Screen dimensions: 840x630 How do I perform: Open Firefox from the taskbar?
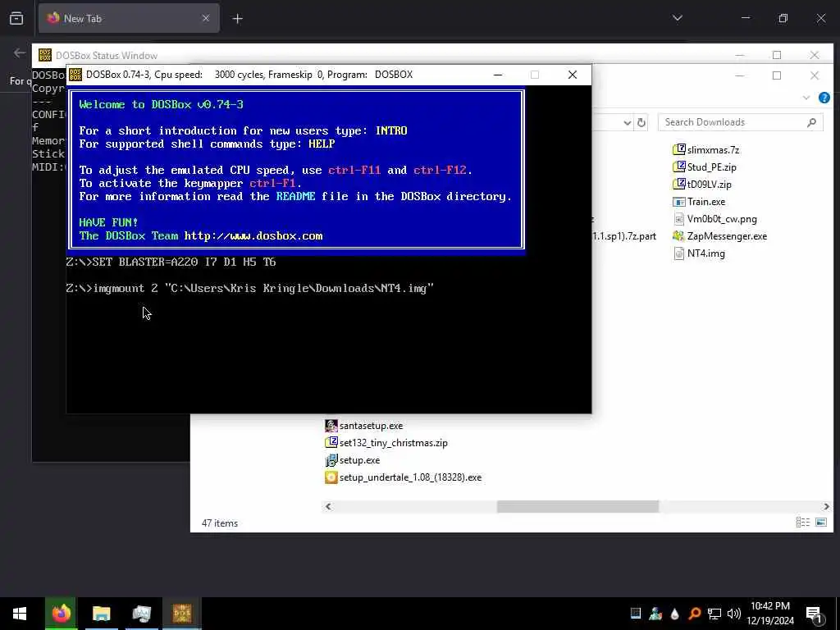(61, 614)
